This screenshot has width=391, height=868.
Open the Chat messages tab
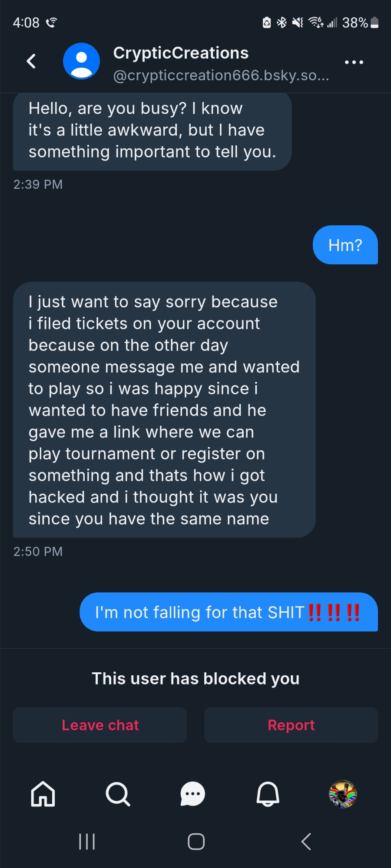192,794
